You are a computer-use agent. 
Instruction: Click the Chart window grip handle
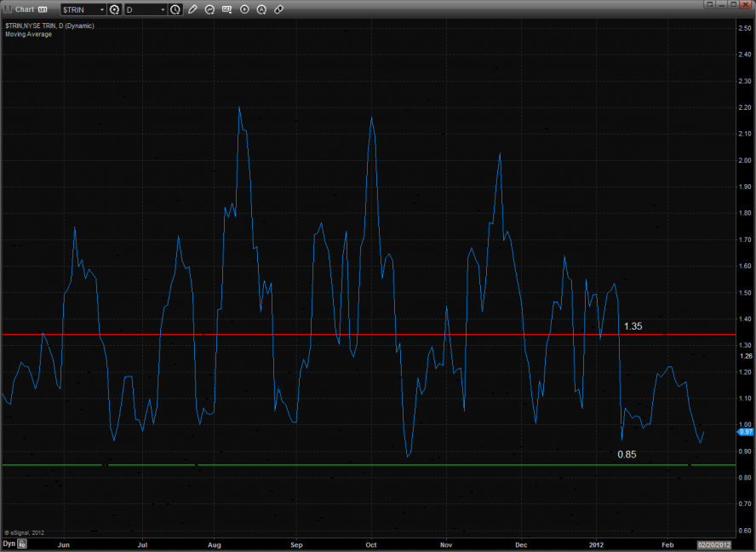7,9
